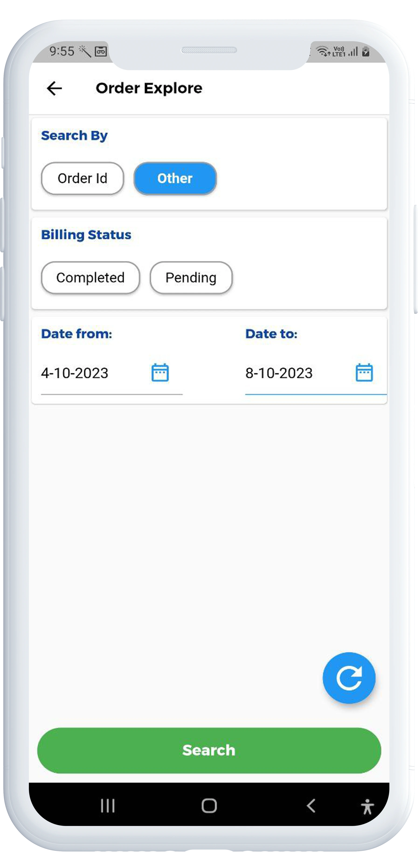Viewport: 418px width, 868px height.
Task: Filter by Pending billing status
Action: pyautogui.click(x=191, y=278)
